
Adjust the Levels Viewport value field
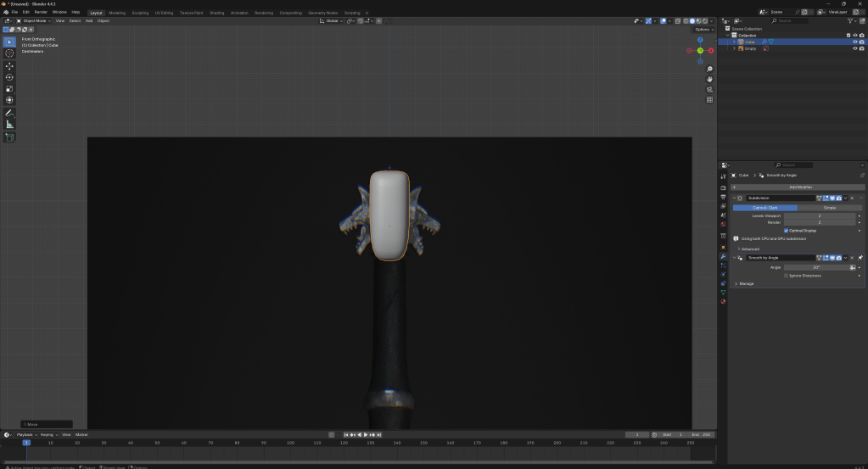pyautogui.click(x=819, y=215)
